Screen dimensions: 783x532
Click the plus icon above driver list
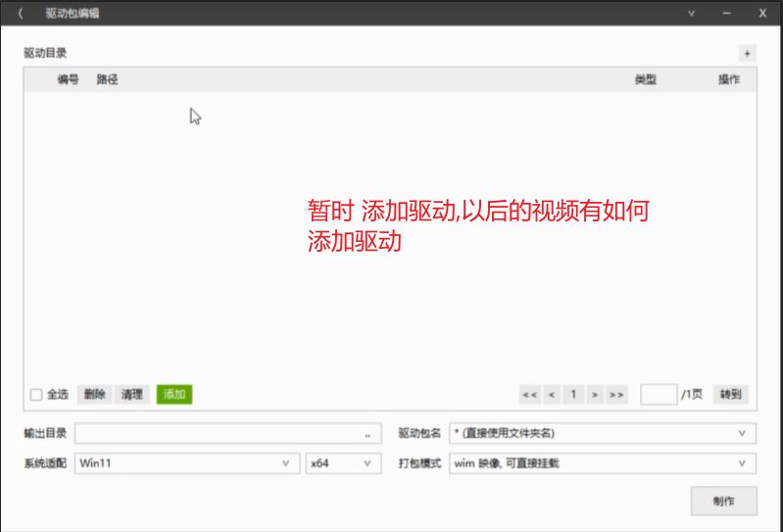(747, 54)
